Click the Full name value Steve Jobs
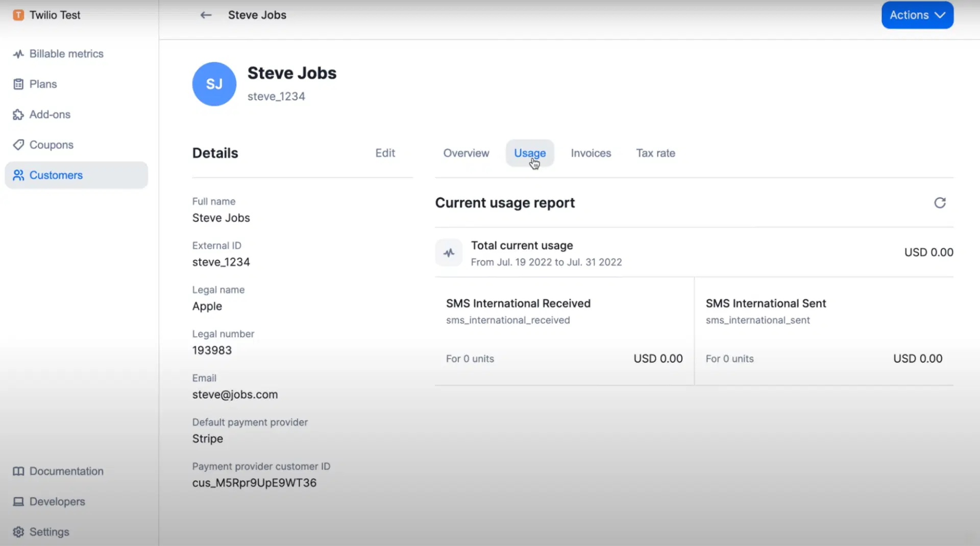This screenshot has width=980, height=546. (221, 218)
